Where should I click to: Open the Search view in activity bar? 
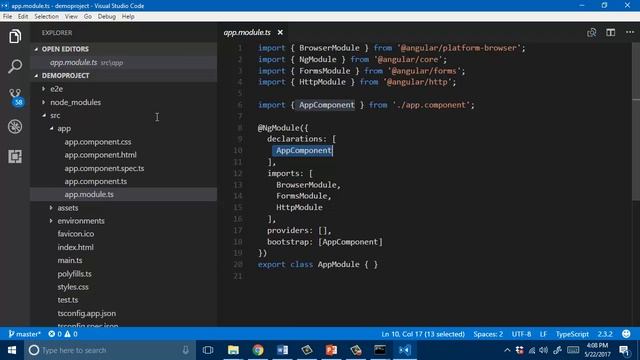(15, 66)
